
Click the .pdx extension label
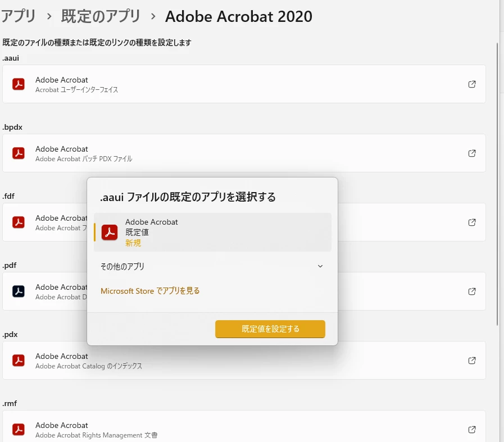[x=10, y=334]
